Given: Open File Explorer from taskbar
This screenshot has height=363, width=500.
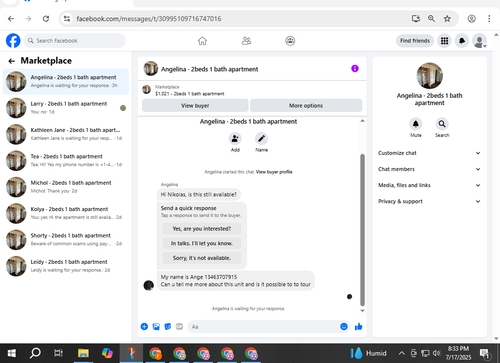Looking at the screenshot, I should click(83, 353).
